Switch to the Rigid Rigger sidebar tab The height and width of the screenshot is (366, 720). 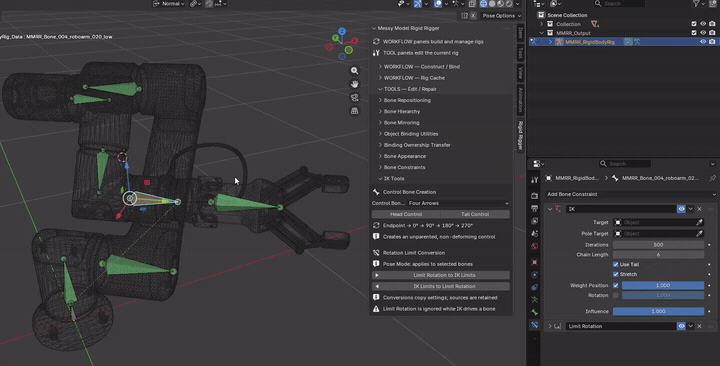520,135
